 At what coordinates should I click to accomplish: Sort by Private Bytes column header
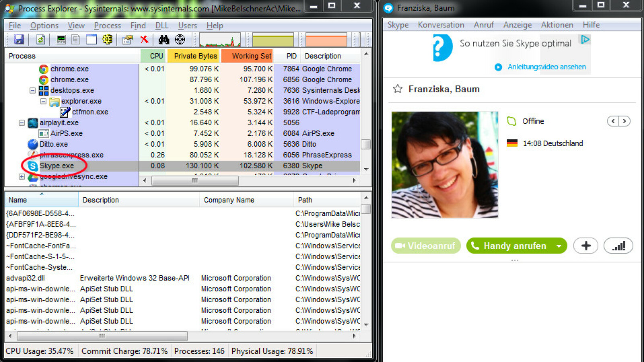[194, 56]
